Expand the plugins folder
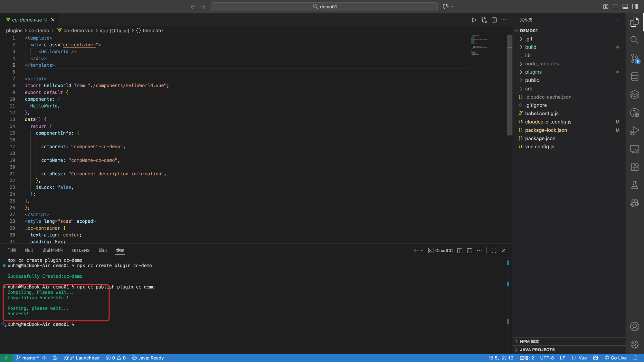Screen dimensions: 644x362 click(533, 72)
